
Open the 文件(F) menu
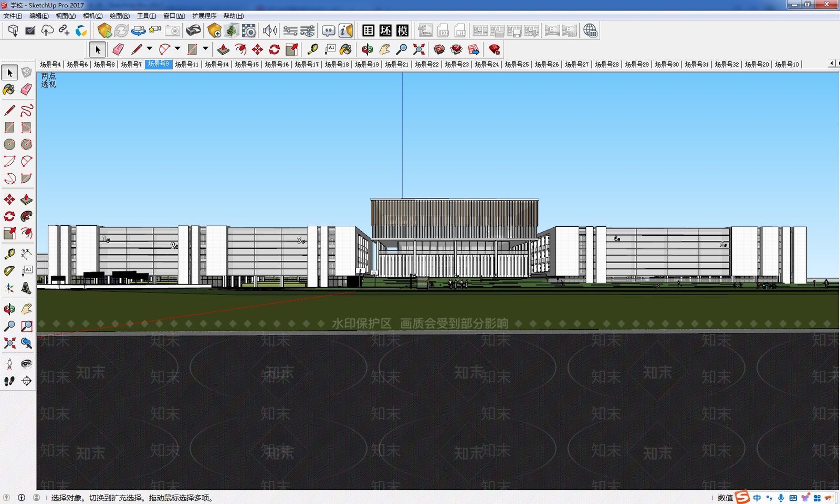pyautogui.click(x=13, y=16)
